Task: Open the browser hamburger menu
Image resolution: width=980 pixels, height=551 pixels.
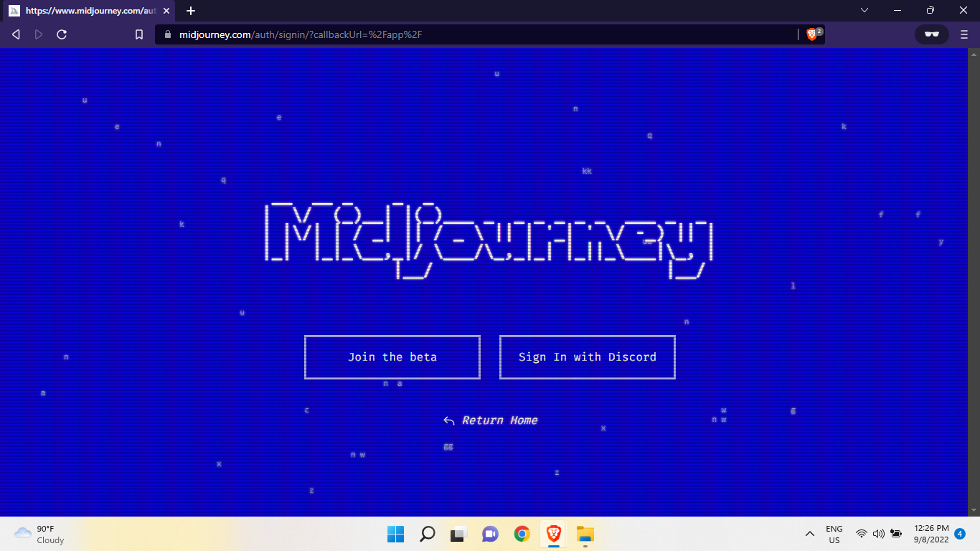Action: click(964, 34)
